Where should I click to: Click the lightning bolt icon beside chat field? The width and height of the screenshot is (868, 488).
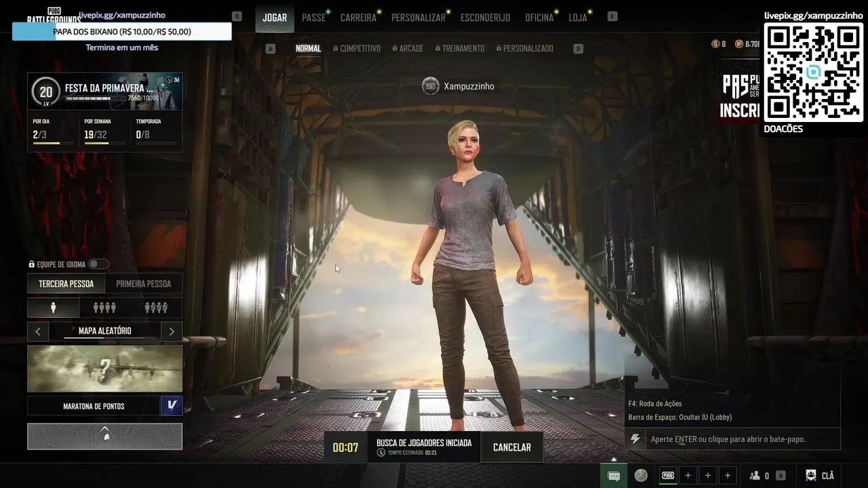tap(635, 439)
